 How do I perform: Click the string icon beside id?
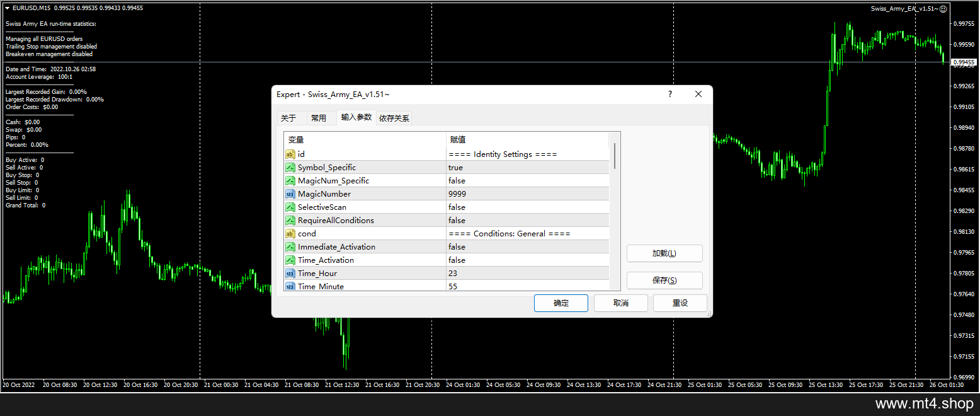(290, 154)
